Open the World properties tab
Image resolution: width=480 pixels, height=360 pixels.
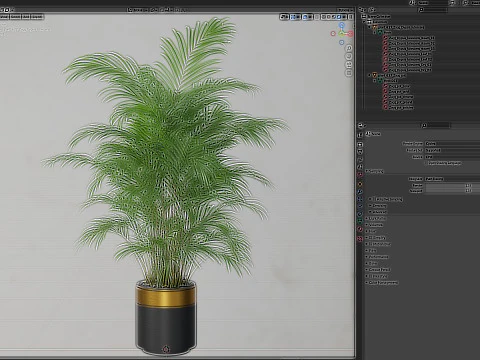point(360,174)
